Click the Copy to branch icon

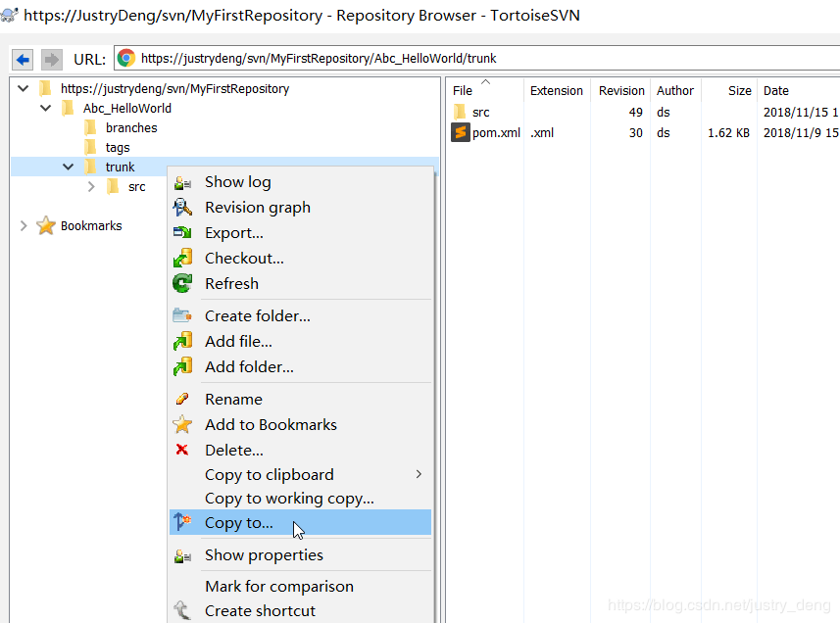click(182, 521)
